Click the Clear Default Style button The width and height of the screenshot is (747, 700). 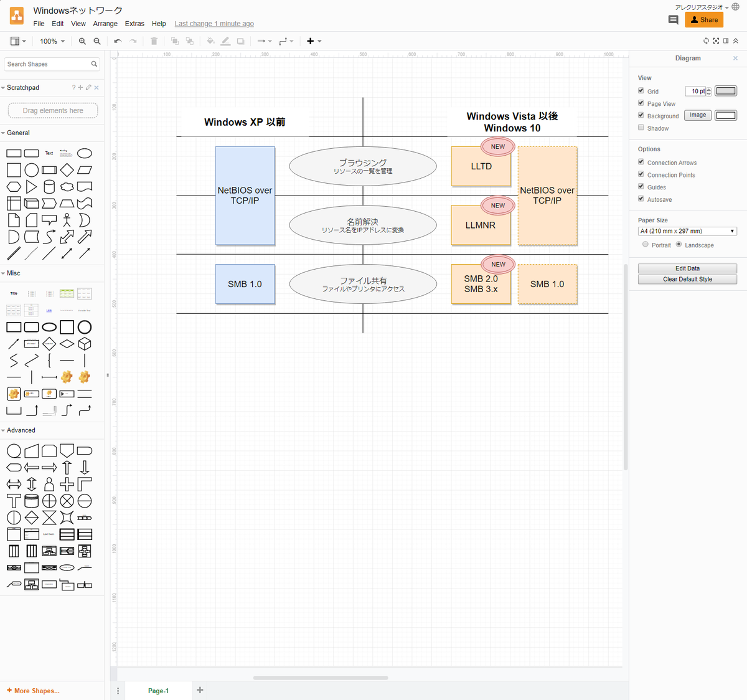(x=687, y=280)
